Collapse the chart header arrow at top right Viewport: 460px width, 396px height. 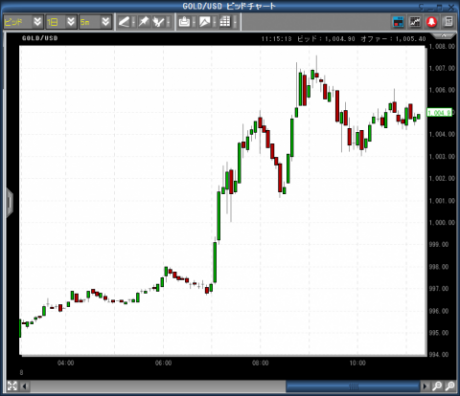(x=444, y=35)
